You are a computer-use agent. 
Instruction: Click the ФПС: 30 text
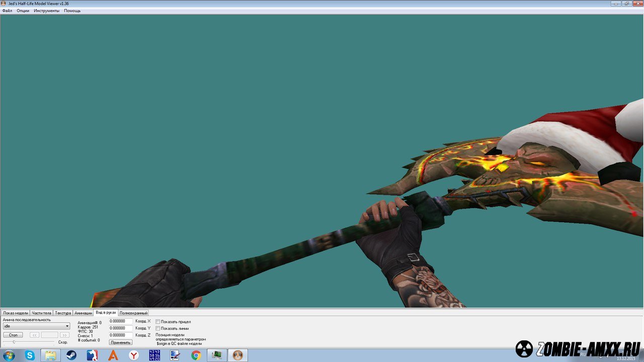point(85,331)
